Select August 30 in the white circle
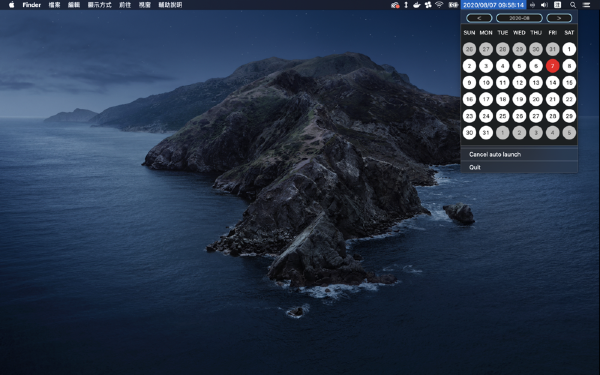 469,133
